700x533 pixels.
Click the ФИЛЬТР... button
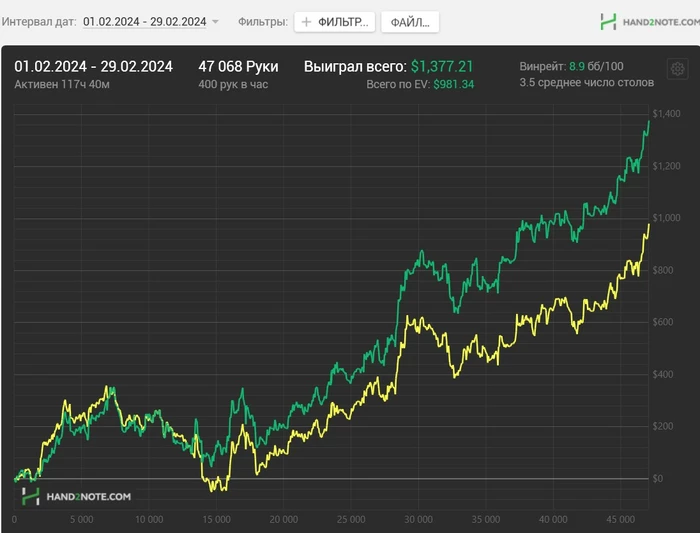334,22
